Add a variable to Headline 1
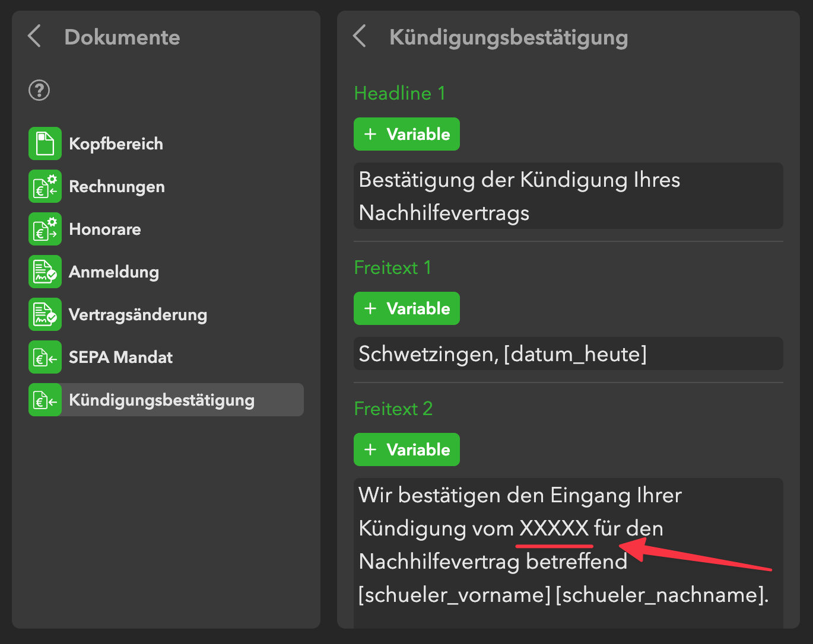 coord(406,134)
